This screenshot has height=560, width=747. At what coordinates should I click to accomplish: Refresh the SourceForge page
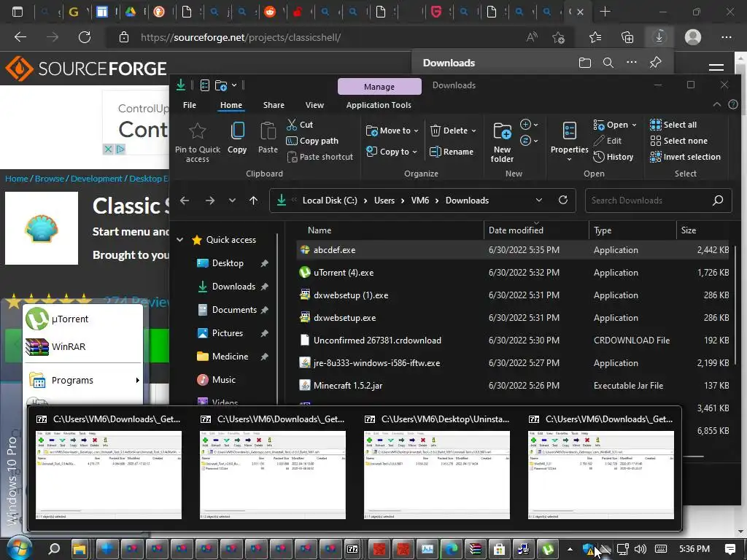tap(85, 37)
